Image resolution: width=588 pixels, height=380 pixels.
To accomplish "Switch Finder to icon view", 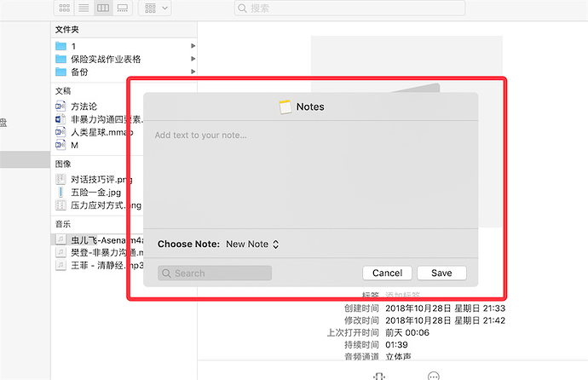I will click(x=65, y=8).
